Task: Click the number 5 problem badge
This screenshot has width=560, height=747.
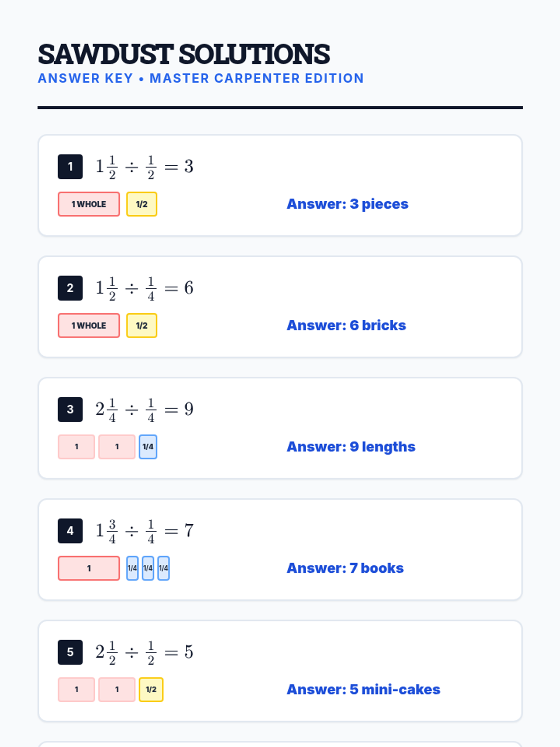Action: [x=70, y=652]
